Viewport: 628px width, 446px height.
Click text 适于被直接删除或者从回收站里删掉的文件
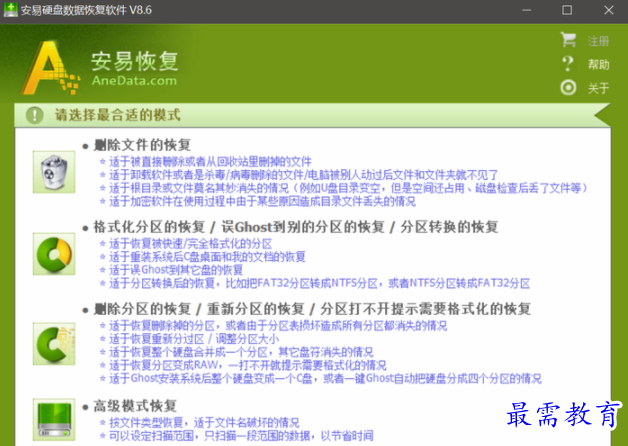coord(210,162)
